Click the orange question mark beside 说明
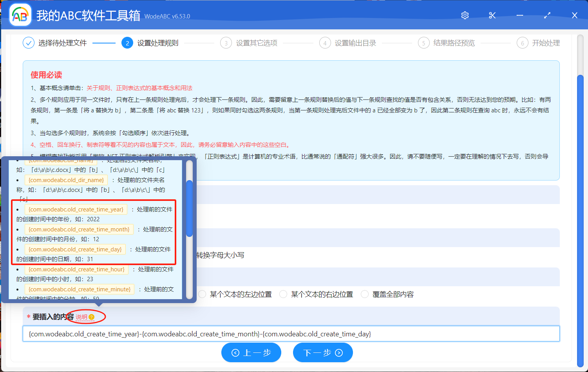Screen dimensions: 588x372 [91, 317]
